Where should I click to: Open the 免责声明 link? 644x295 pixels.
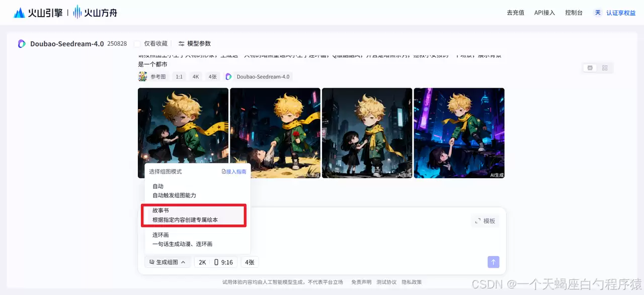[x=361, y=282]
